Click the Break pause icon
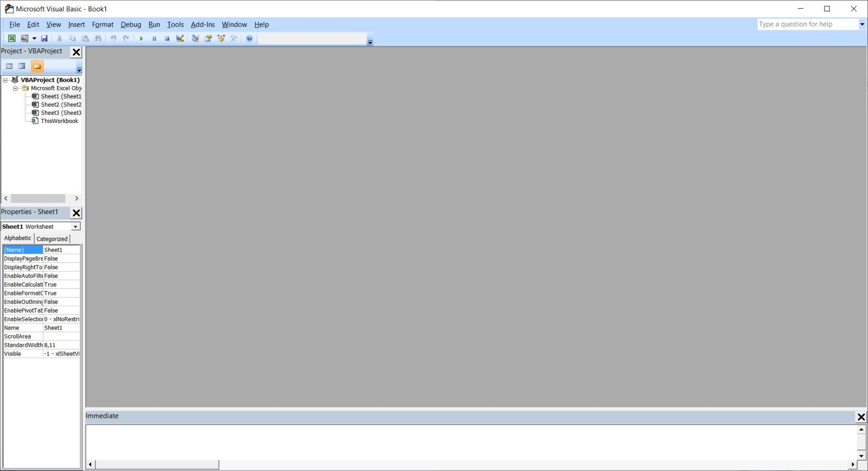Screen dimensions: 868x471 154,38
